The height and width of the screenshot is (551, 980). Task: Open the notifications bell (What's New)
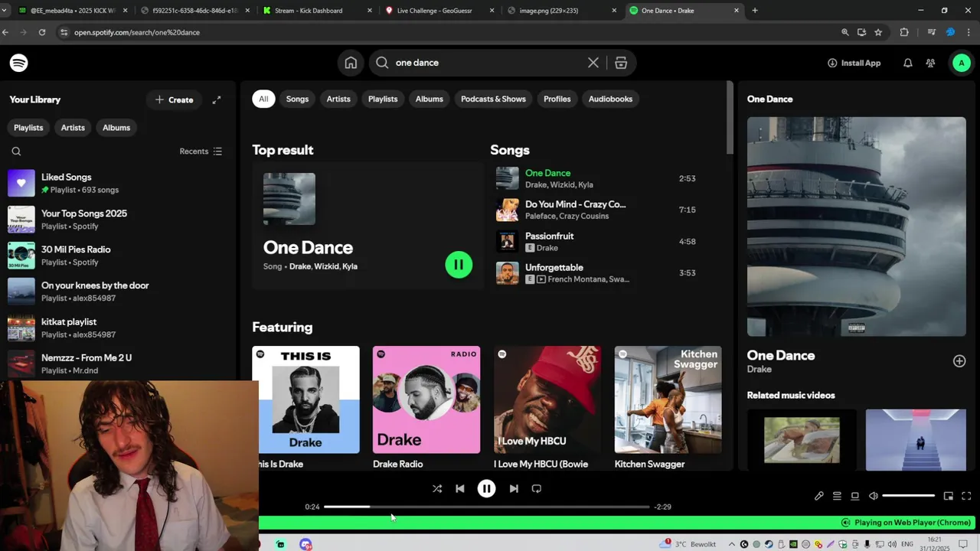coord(907,63)
